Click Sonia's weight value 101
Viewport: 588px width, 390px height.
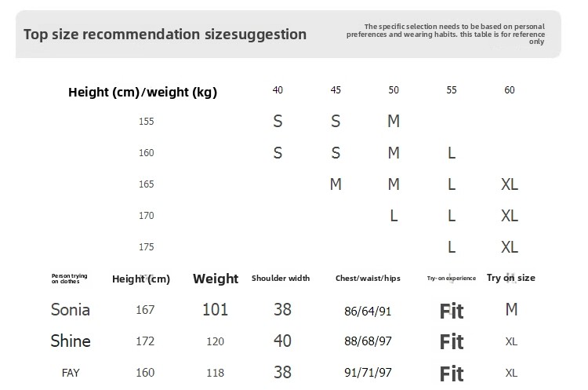[215, 310]
